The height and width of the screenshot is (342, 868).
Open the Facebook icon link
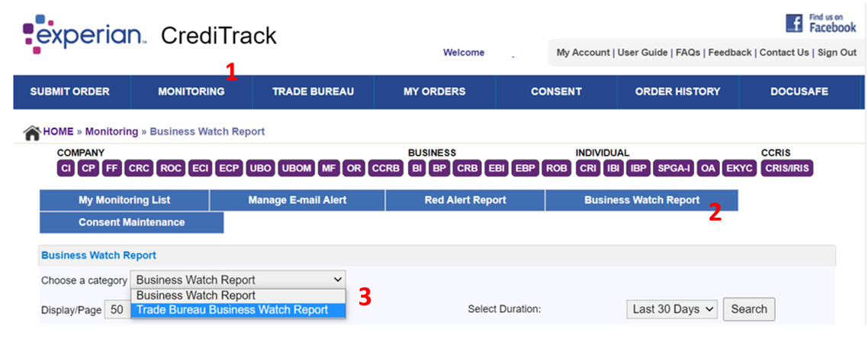pyautogui.click(x=795, y=24)
